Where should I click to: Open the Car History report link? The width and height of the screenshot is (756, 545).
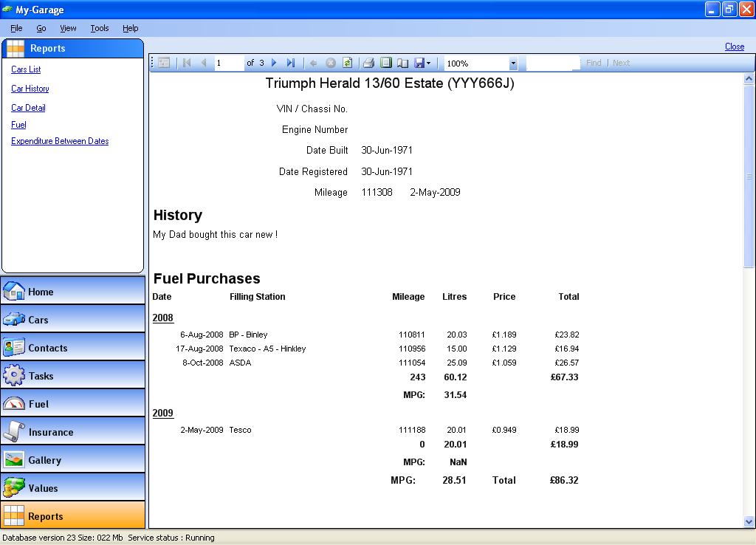[x=30, y=89]
